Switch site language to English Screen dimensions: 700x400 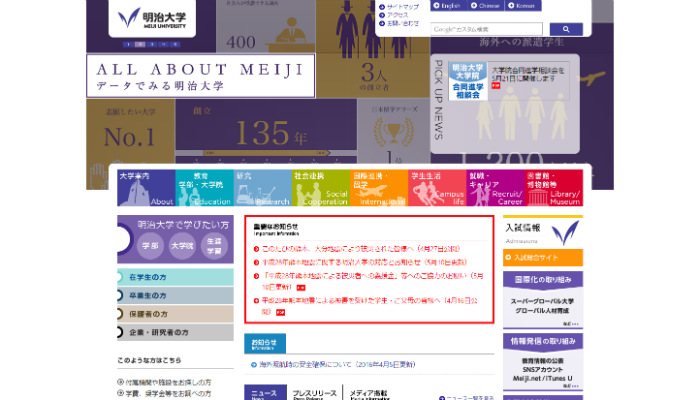tap(447, 6)
